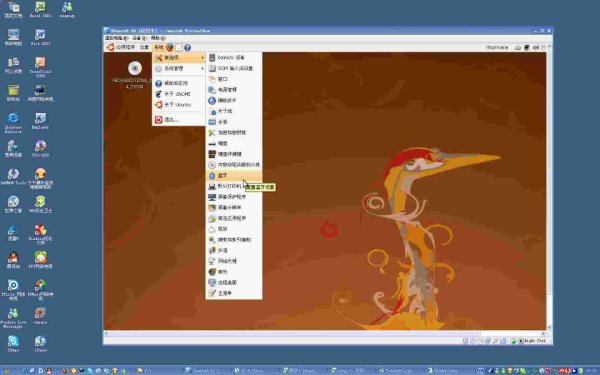Image resolution: width=600 pixels, height=375 pixels.
Task: Open 电源管理 power management
Action: (234, 90)
